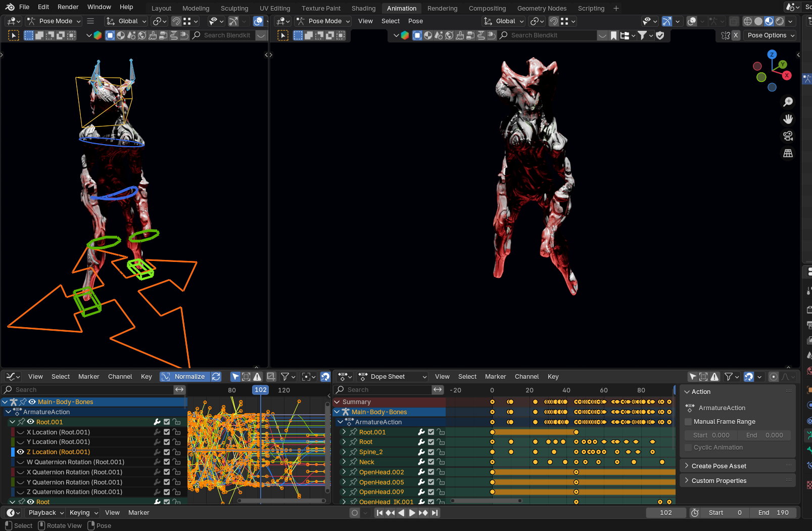812x531 pixels.
Task: Click auto keying record circle icon
Action: [355, 513]
